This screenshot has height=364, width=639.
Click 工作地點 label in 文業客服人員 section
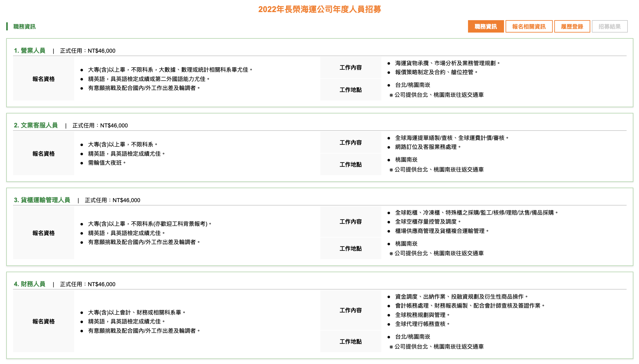351,165
